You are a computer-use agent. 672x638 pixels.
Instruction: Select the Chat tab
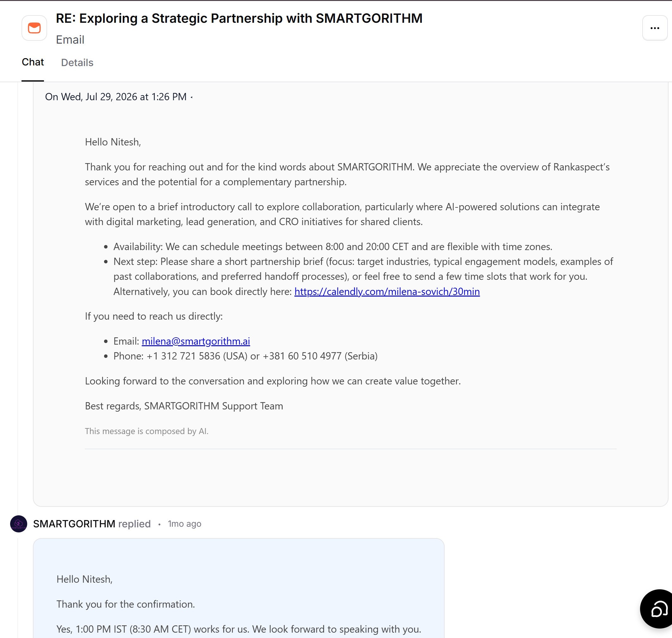(x=33, y=62)
